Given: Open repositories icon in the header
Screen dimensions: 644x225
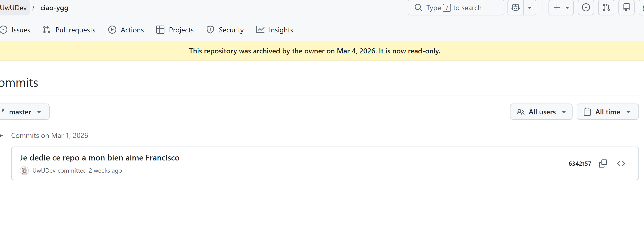Looking at the screenshot, I should coord(626,8).
